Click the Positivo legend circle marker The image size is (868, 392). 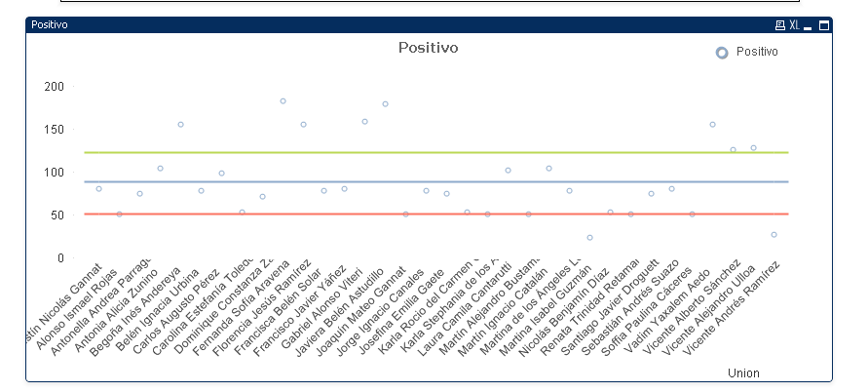[722, 52]
